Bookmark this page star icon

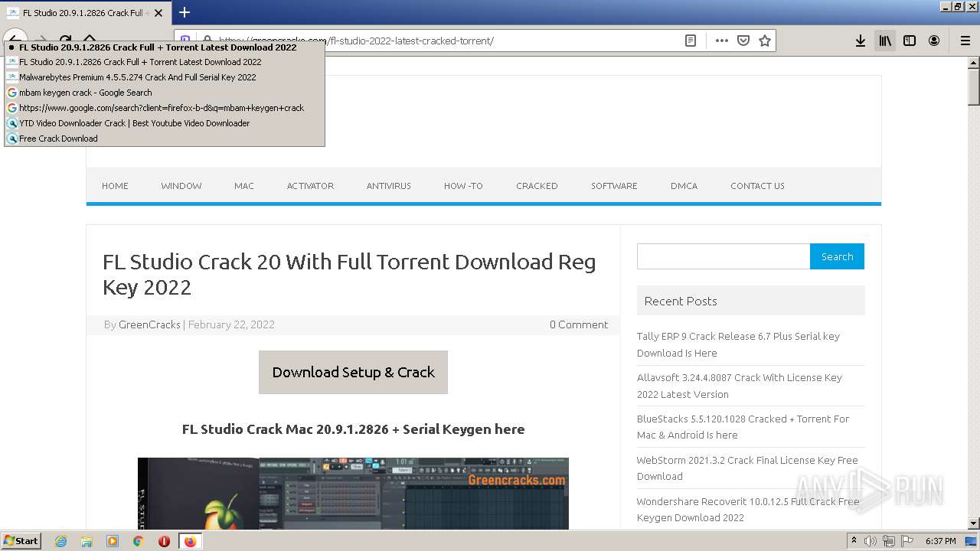764,41
